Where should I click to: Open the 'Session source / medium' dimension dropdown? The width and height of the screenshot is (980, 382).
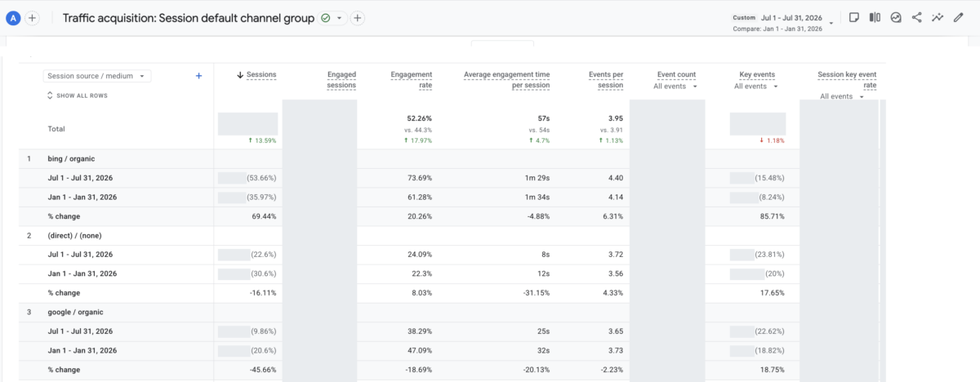97,76
